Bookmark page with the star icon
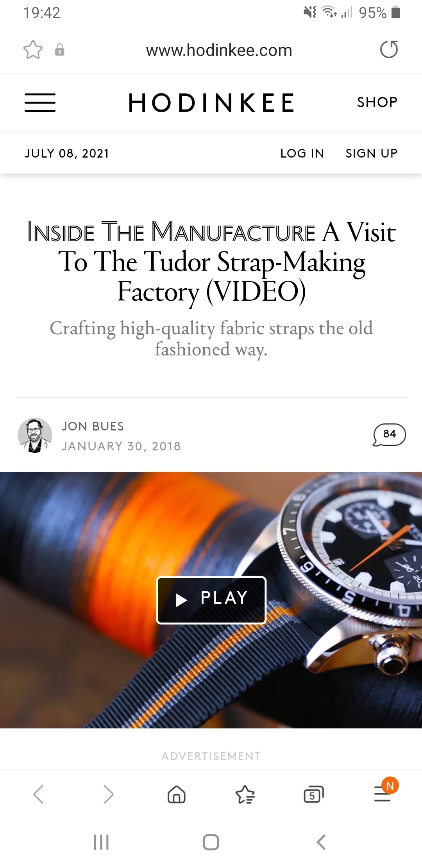Image resolution: width=422 pixels, height=868 pixels. point(33,50)
